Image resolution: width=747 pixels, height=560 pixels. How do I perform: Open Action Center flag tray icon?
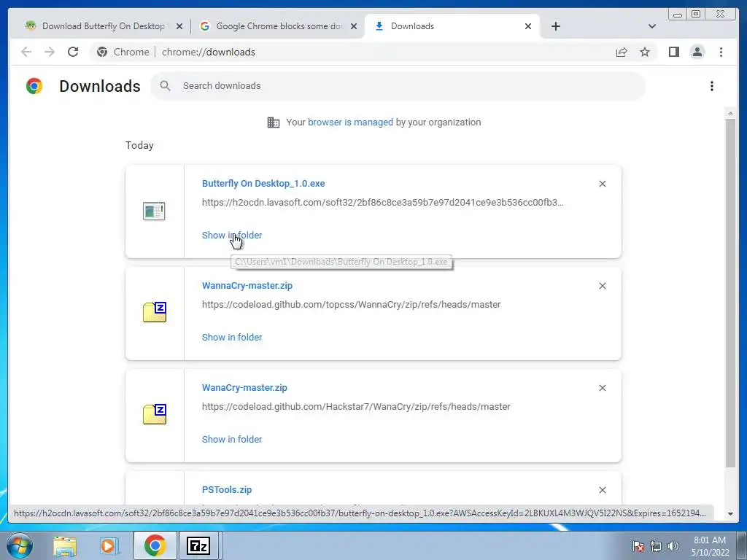[638, 546]
